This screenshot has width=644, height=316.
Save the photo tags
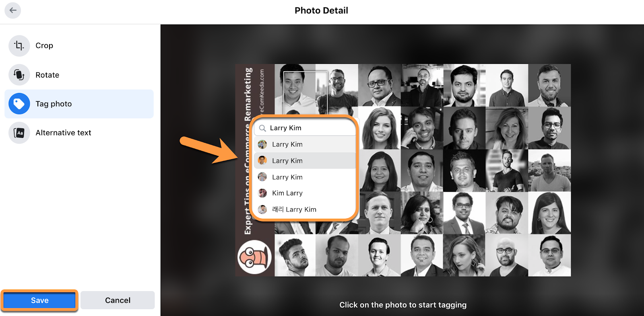tap(39, 300)
